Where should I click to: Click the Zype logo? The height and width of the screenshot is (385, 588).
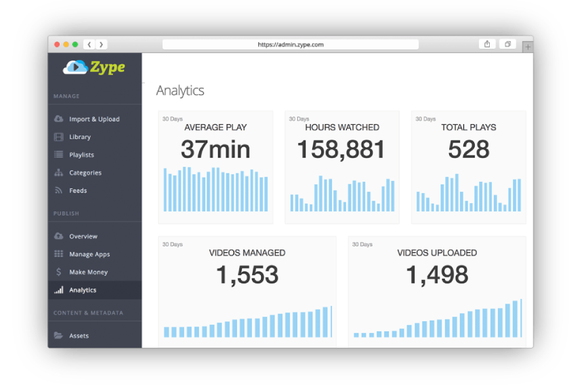(x=94, y=67)
